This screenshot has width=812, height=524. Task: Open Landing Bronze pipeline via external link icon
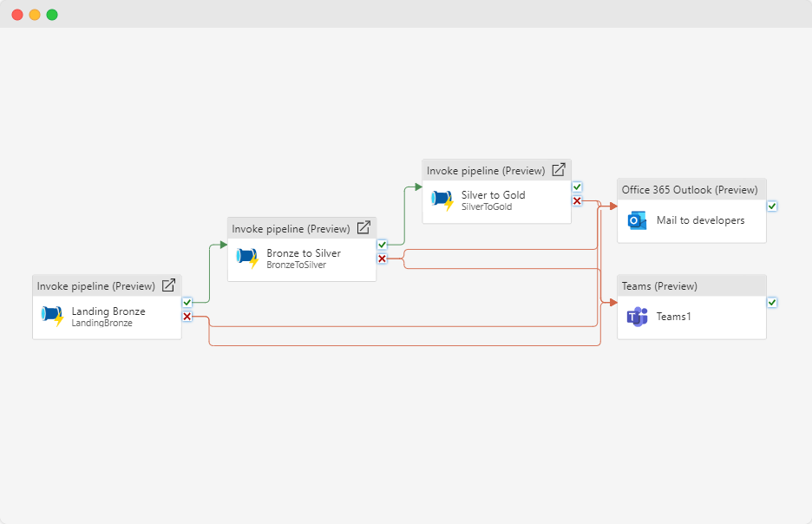pos(169,285)
